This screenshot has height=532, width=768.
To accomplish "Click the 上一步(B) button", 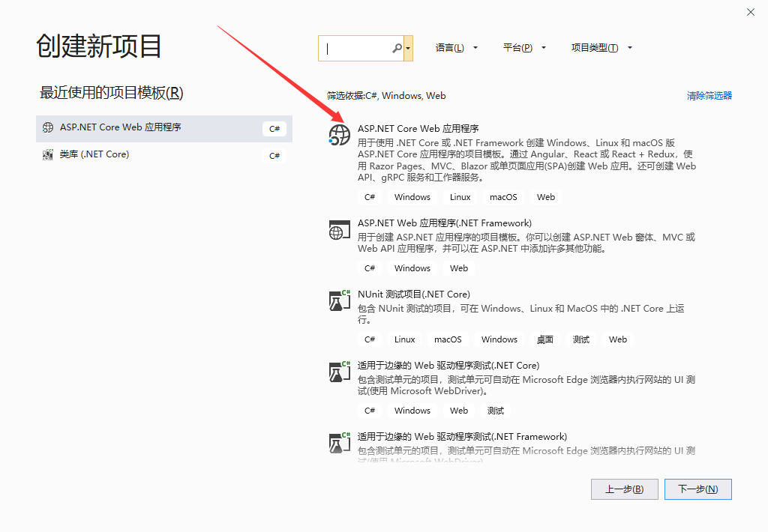I will pos(625,489).
